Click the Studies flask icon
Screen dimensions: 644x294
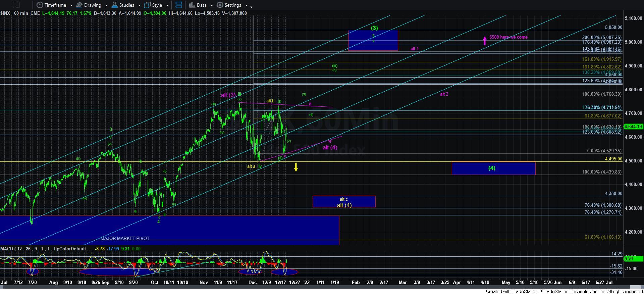coord(115,5)
